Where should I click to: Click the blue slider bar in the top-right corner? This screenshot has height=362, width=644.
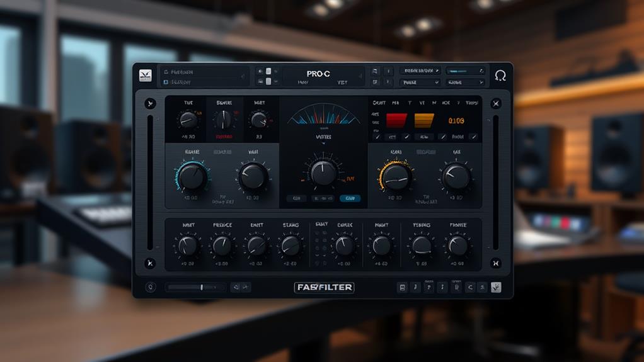coord(465,71)
